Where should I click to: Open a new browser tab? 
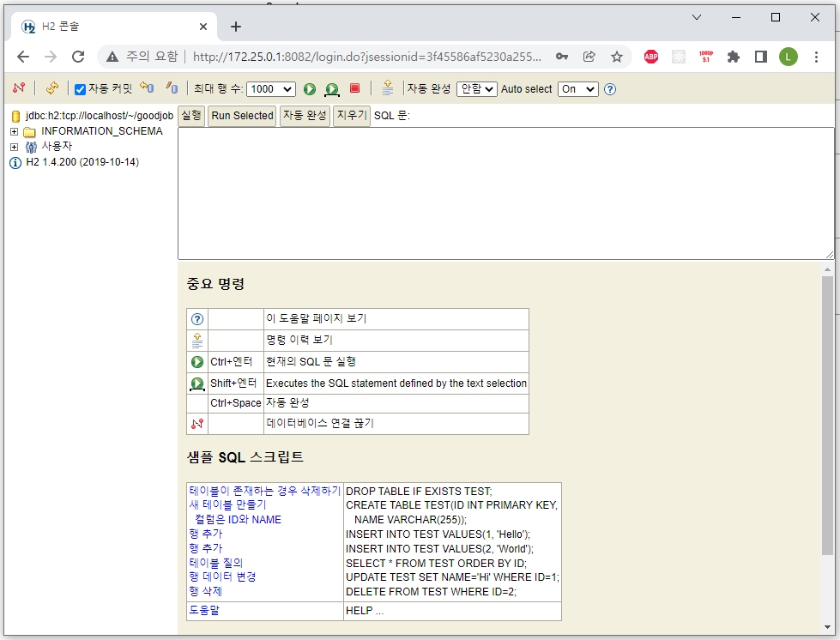pyautogui.click(x=235, y=26)
